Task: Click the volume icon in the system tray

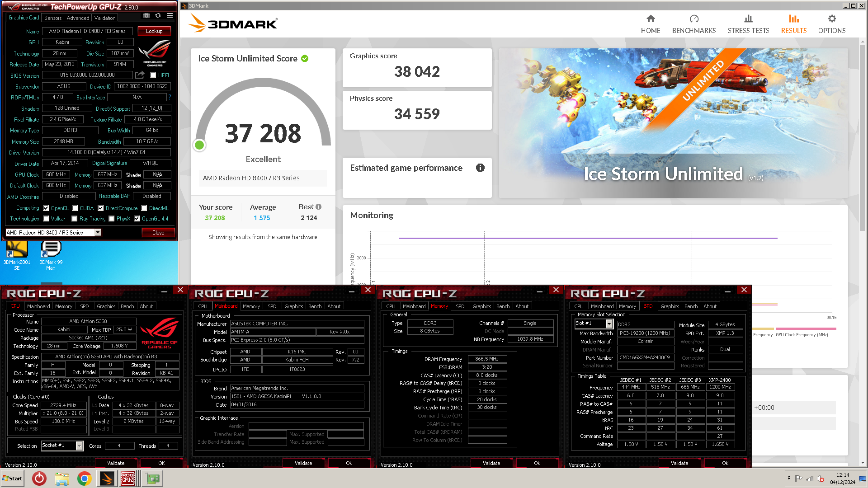Action: 821,479
